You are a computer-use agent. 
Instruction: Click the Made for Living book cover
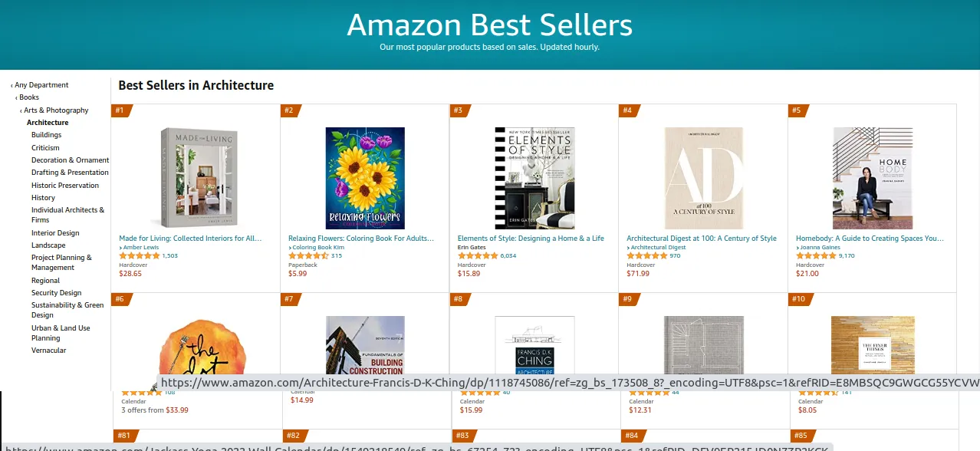(x=196, y=178)
